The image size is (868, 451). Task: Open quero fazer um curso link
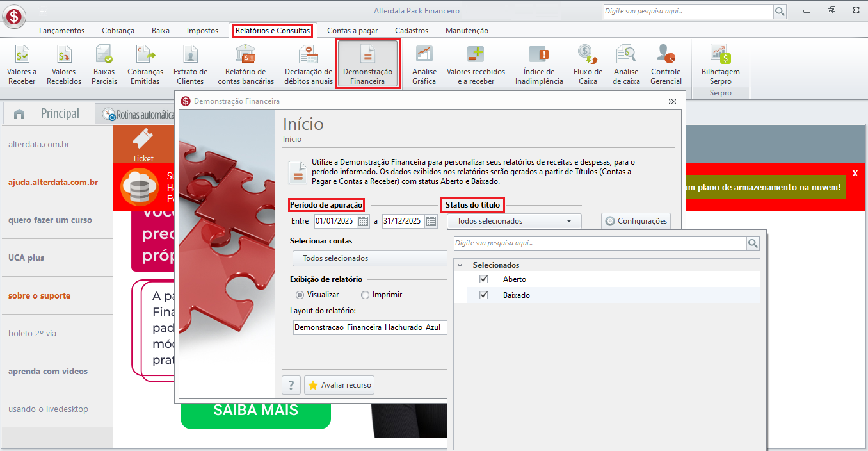pyautogui.click(x=56, y=220)
